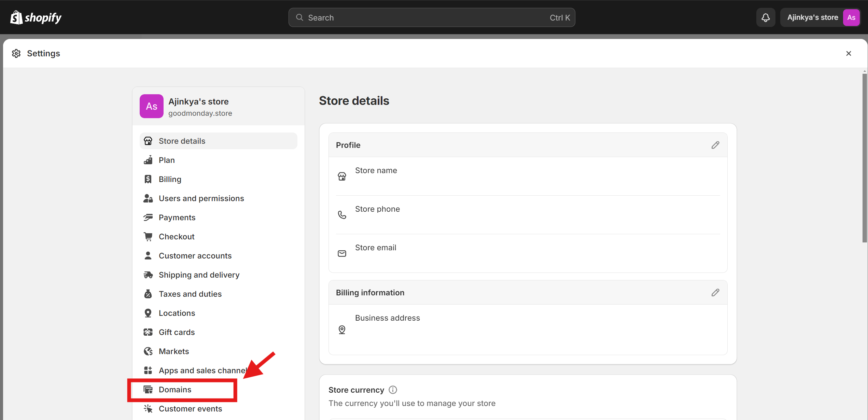Click the Customer events icon

point(148,409)
